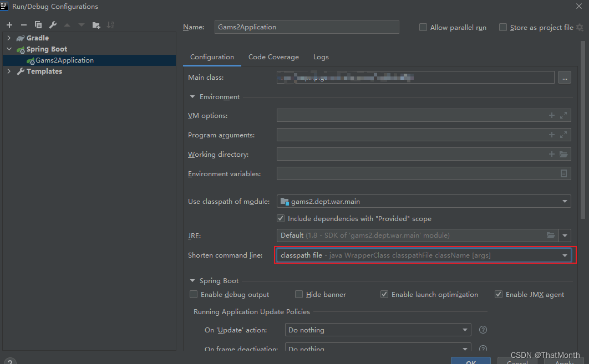Click the configuration panel vertical scrollbar

(x=582, y=130)
